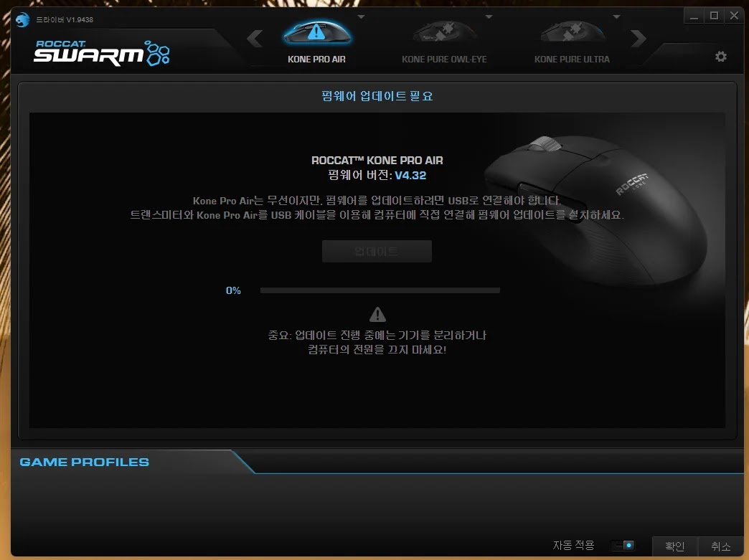
Task: Go to previous device with left arrow
Action: pos(255,39)
